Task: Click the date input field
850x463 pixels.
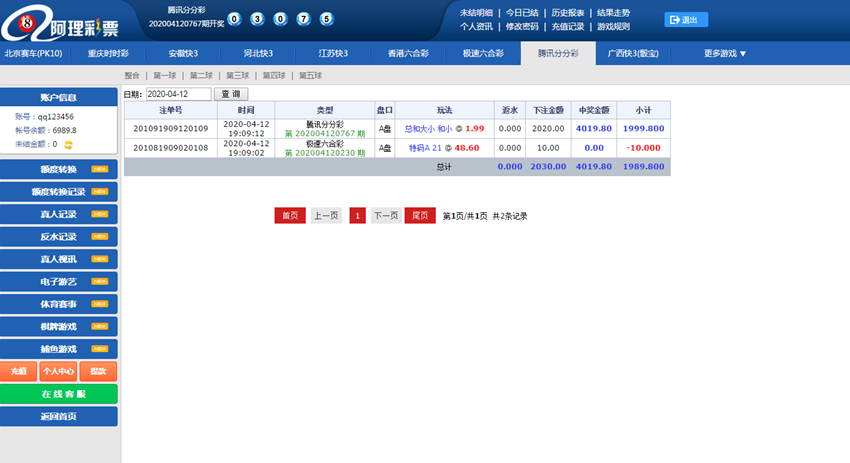Action: [178, 94]
